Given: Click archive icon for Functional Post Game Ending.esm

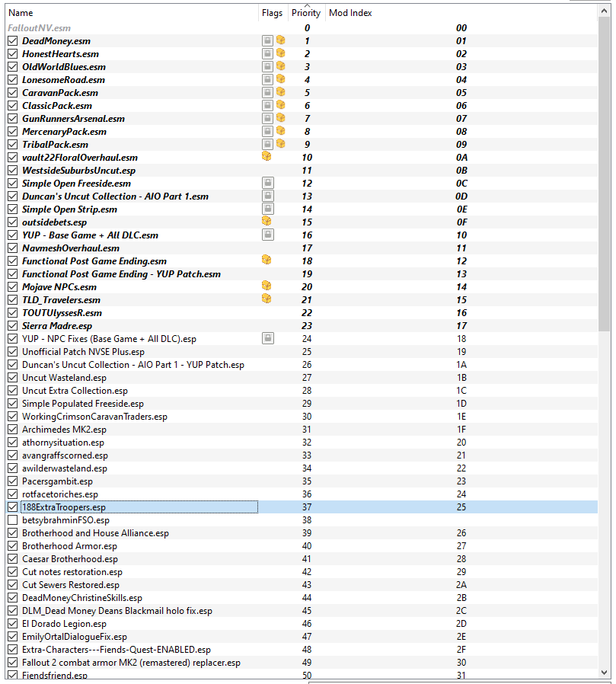Looking at the screenshot, I should click(x=267, y=260).
